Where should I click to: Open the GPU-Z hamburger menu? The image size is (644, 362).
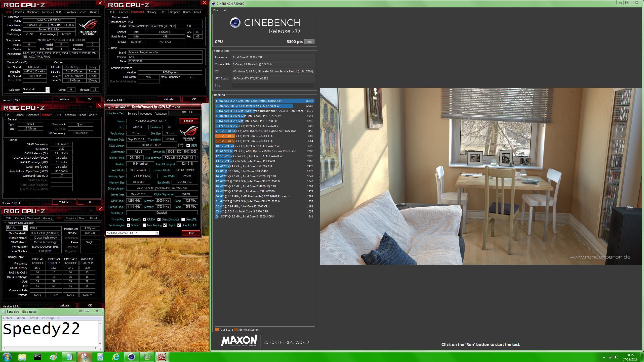pyautogui.click(x=197, y=112)
